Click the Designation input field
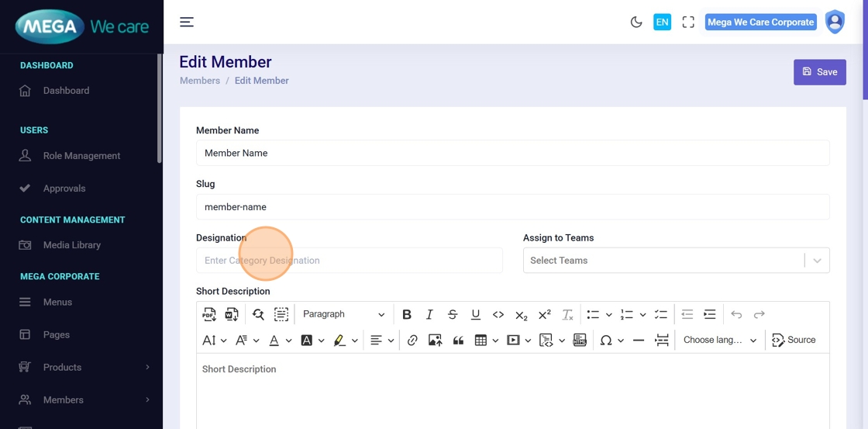This screenshot has height=429, width=868. pyautogui.click(x=349, y=261)
